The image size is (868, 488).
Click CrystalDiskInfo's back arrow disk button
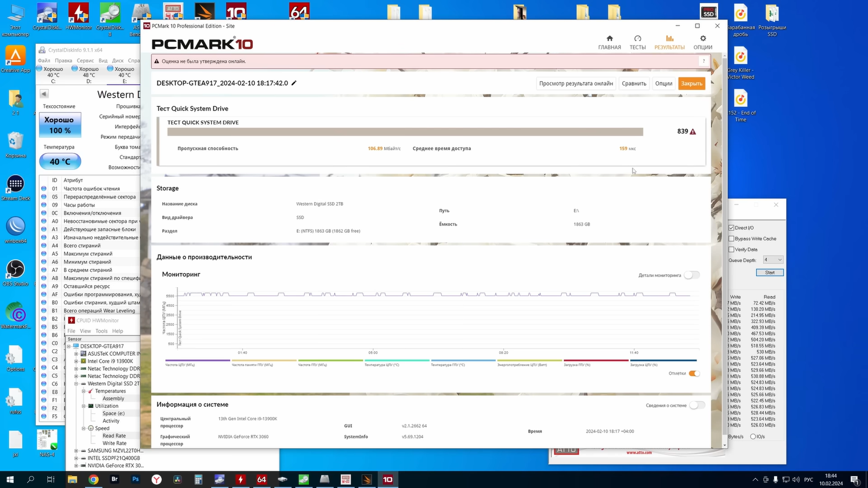click(x=44, y=94)
